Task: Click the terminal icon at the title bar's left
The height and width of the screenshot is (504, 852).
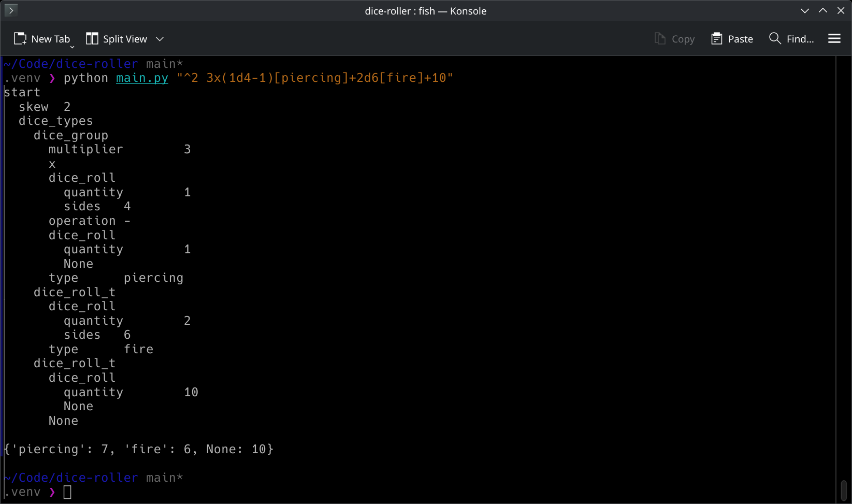Action: tap(11, 10)
